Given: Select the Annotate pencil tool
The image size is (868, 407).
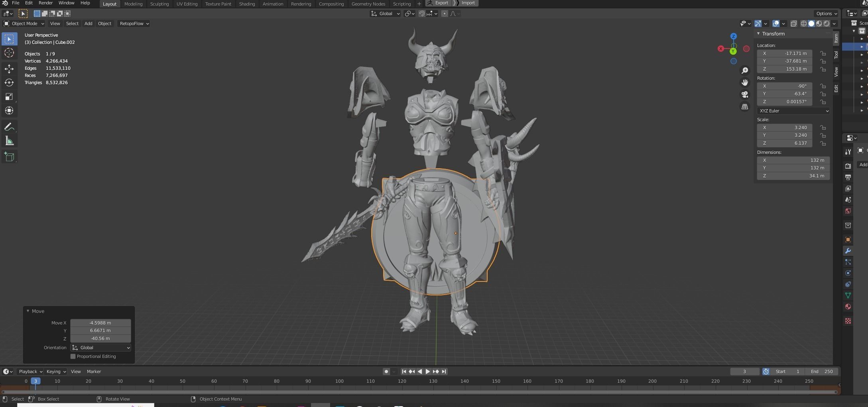Looking at the screenshot, I should click(x=9, y=127).
